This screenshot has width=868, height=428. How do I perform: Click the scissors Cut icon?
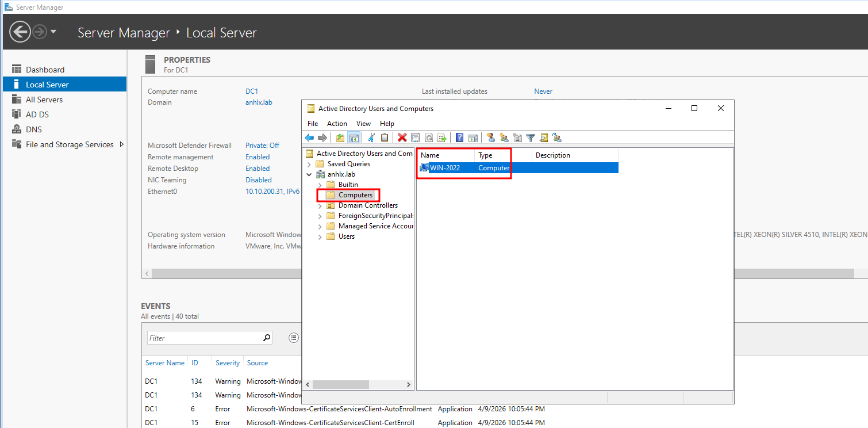[x=371, y=137]
